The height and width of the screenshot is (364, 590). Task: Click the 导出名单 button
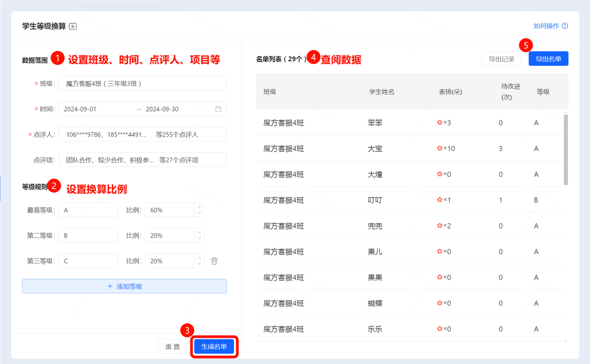(x=548, y=59)
